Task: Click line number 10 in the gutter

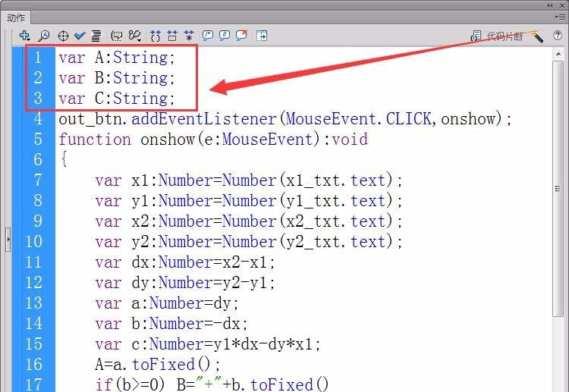Action: (33, 242)
